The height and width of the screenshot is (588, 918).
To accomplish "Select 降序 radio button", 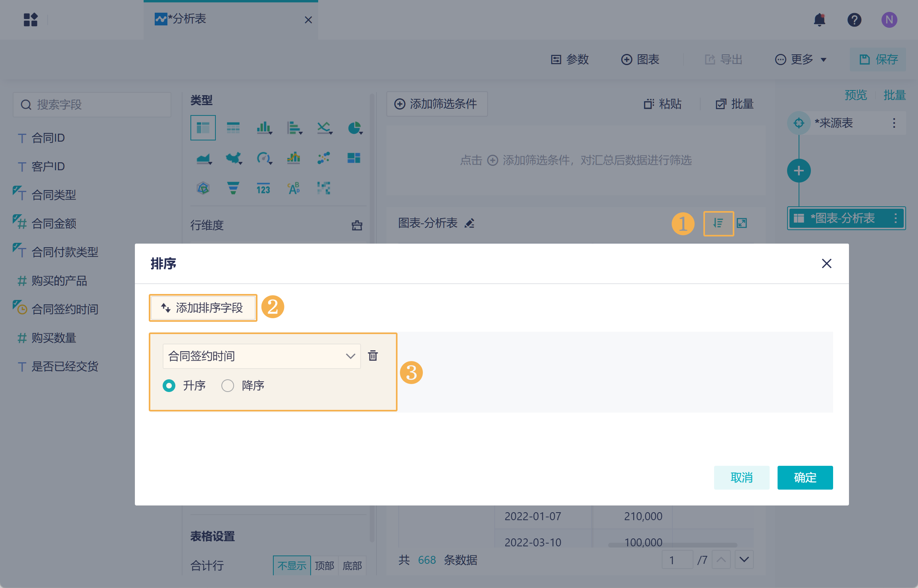I will pos(228,386).
